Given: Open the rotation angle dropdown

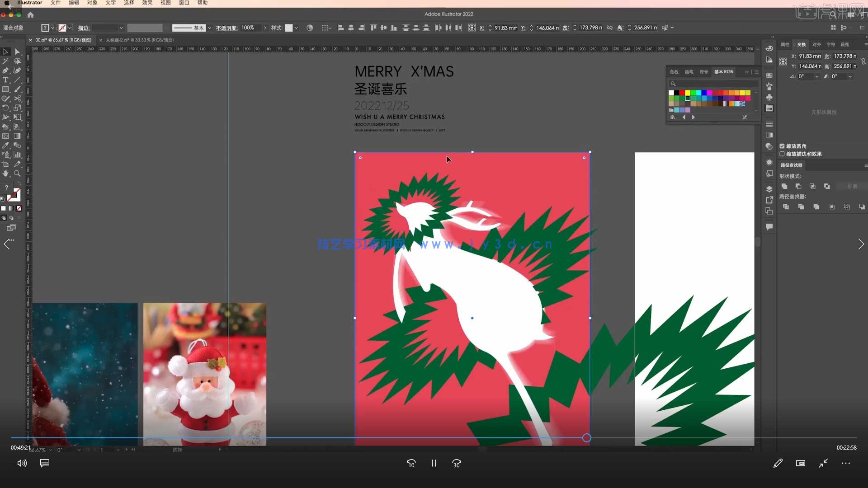Looking at the screenshot, I should [x=816, y=77].
